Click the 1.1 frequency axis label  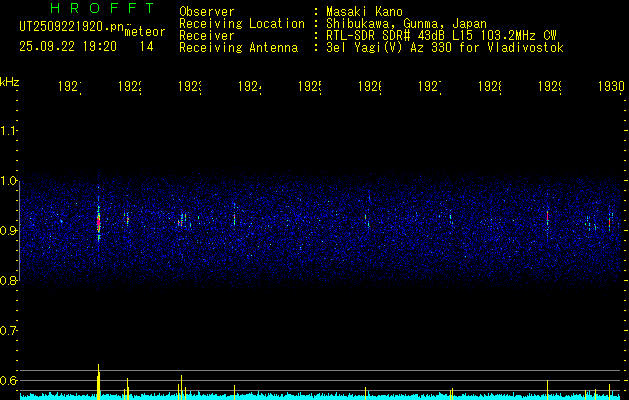pos(8,130)
